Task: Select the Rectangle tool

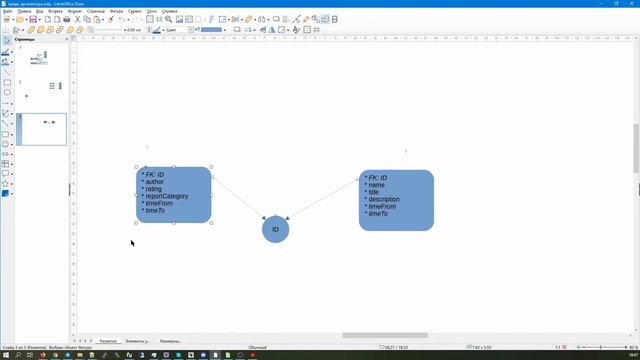Action: pos(7,83)
